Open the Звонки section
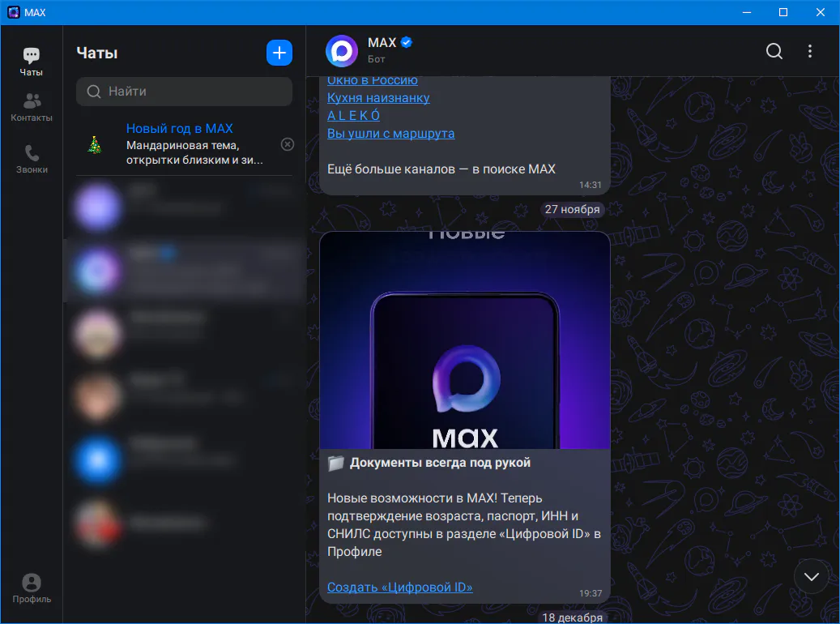 point(32,159)
